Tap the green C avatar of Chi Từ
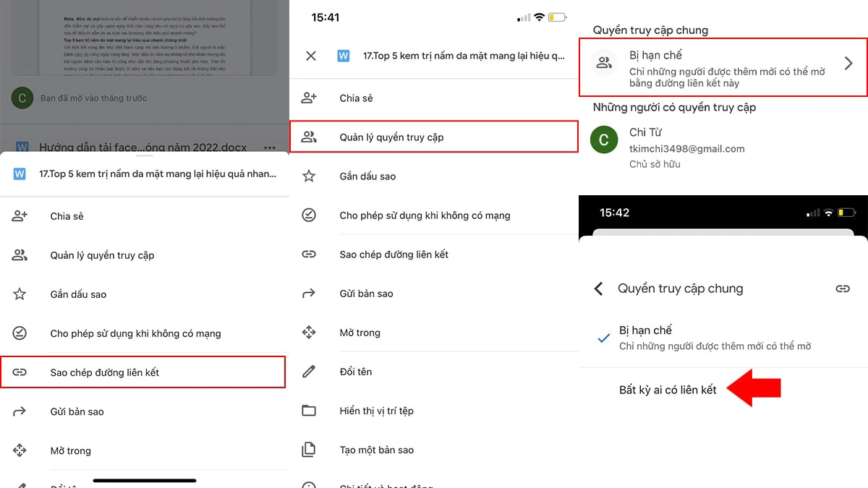 pos(604,140)
